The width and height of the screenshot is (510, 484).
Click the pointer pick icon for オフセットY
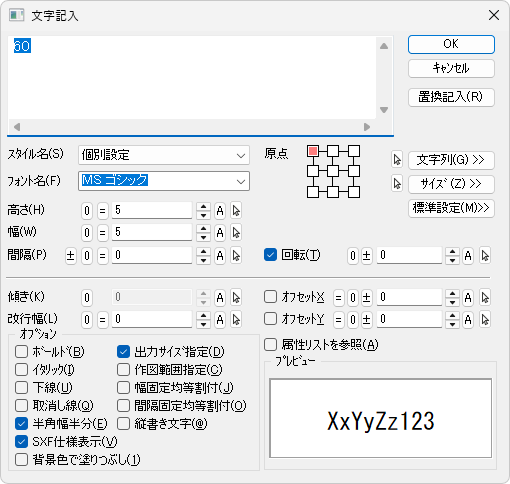click(485, 320)
